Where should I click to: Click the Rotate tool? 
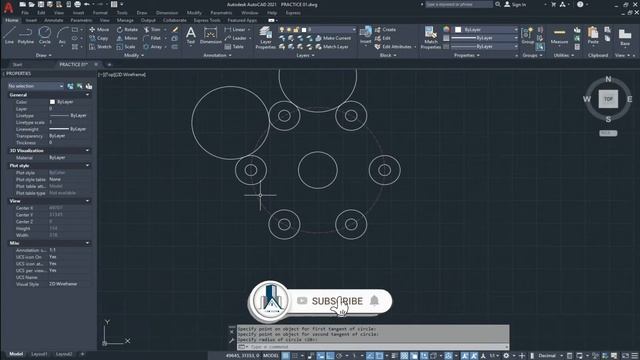pyautogui.click(x=127, y=29)
